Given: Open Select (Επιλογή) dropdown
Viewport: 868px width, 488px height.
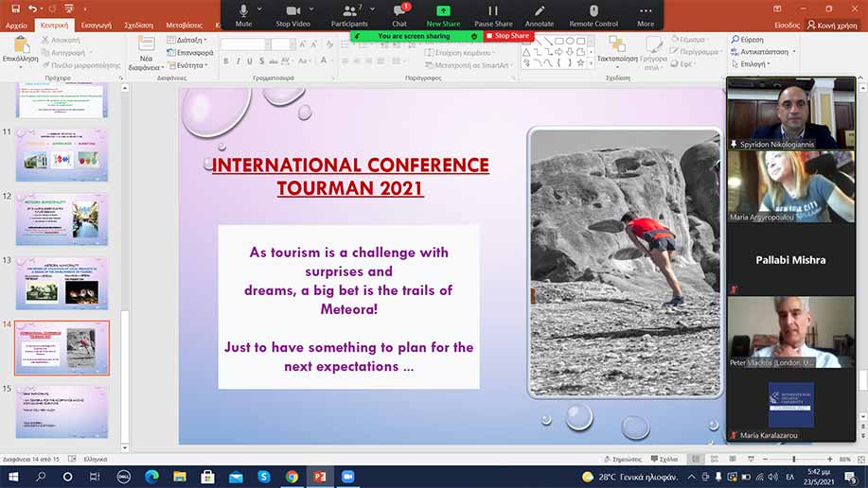Looking at the screenshot, I should pyautogui.click(x=751, y=63).
